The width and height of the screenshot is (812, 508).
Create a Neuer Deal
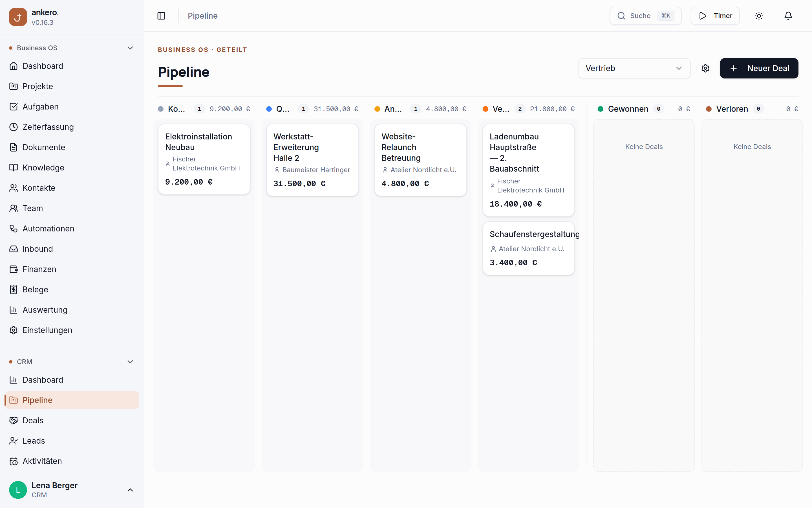pos(759,68)
